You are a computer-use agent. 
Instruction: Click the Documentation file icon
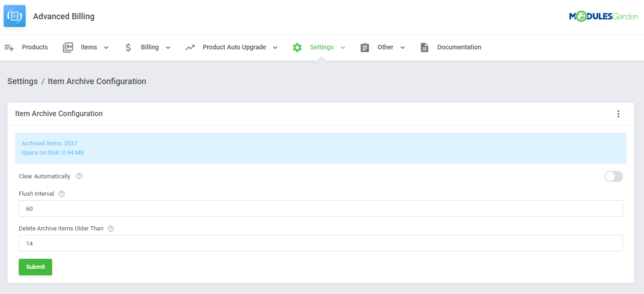pos(424,48)
